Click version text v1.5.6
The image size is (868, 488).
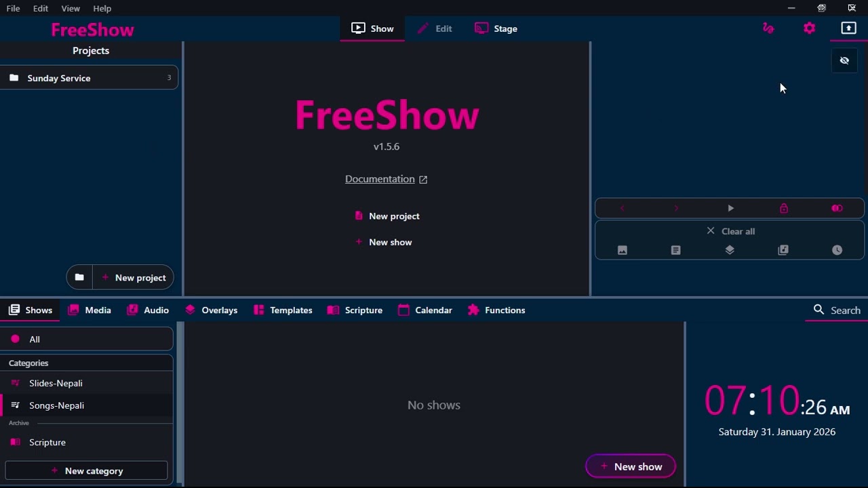[387, 146]
